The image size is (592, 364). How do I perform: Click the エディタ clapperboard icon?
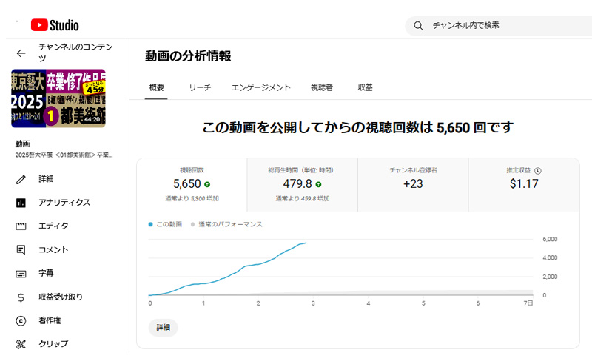coord(21,226)
